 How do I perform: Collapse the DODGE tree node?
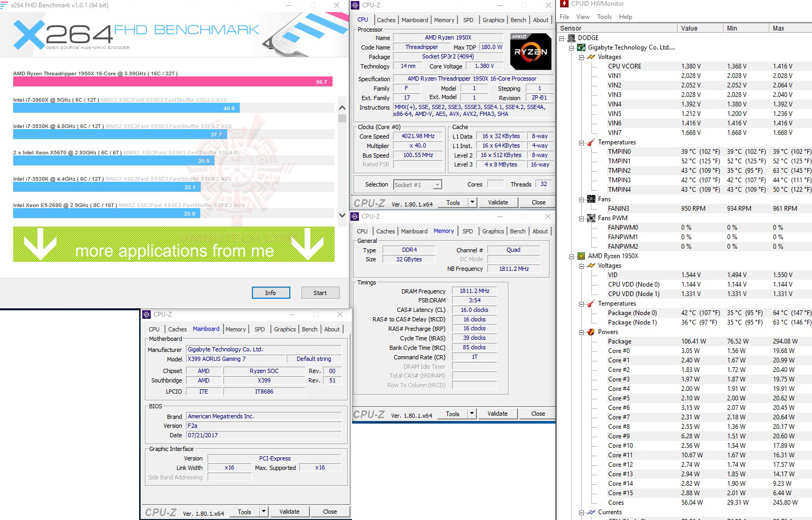click(562, 38)
